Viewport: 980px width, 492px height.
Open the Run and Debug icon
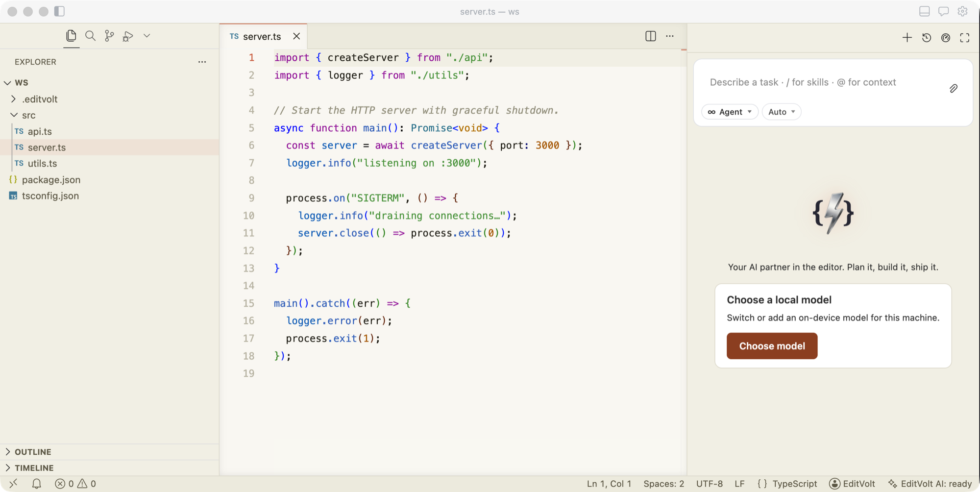tap(128, 36)
